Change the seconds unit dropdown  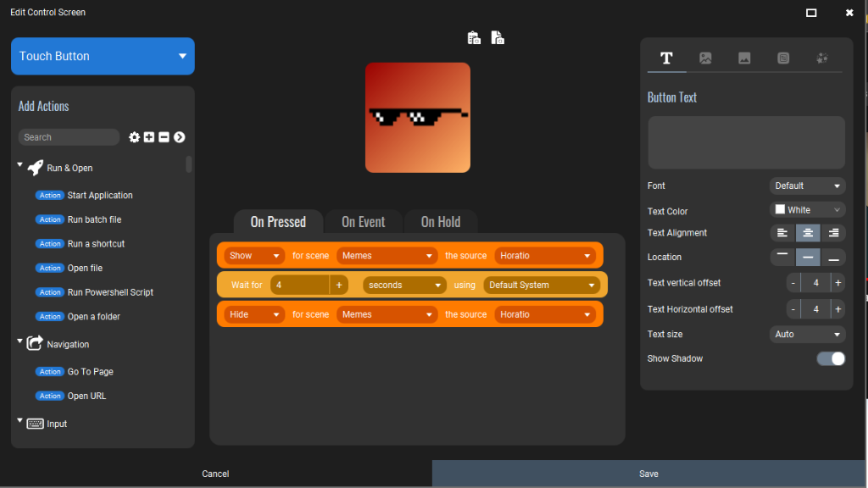point(404,285)
